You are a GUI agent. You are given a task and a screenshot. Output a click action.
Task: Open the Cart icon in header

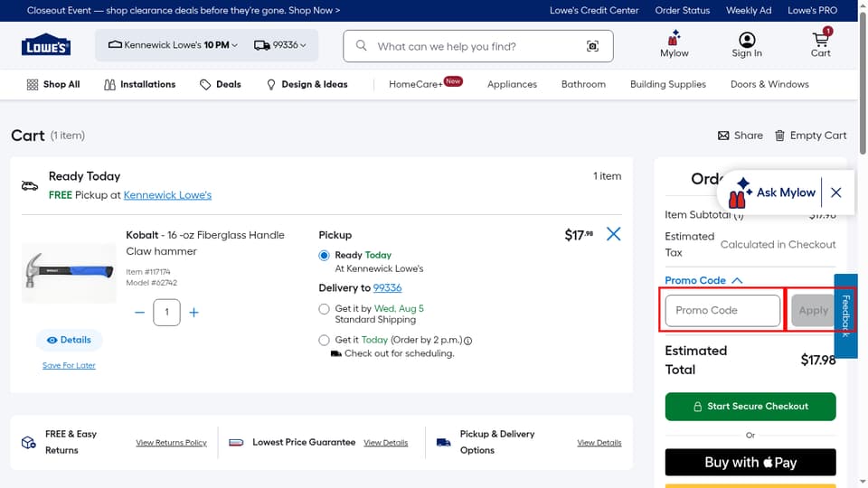point(820,44)
